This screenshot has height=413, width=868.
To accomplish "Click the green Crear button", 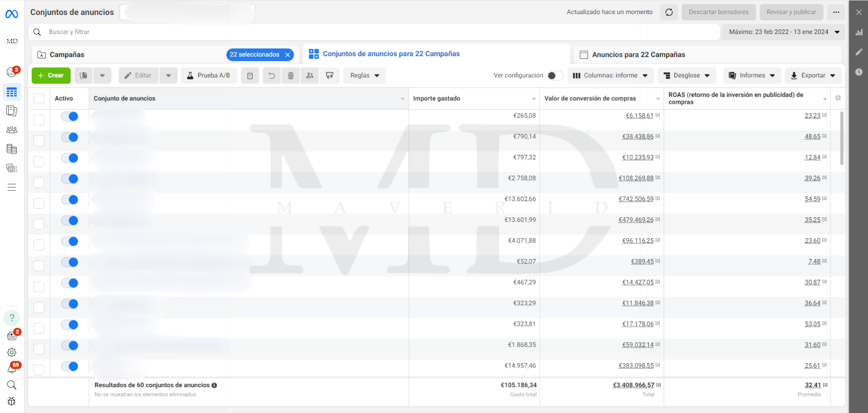I will 51,75.
